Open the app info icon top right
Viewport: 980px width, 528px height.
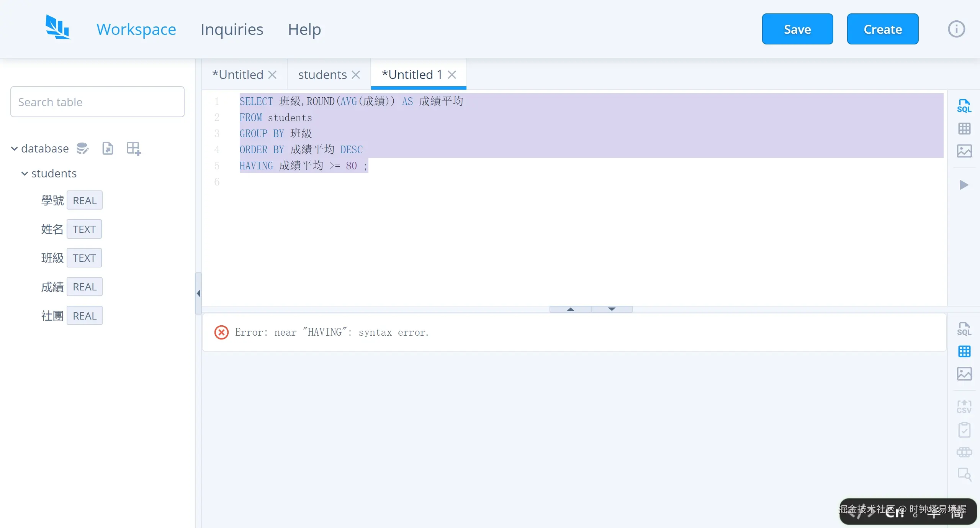956,29
